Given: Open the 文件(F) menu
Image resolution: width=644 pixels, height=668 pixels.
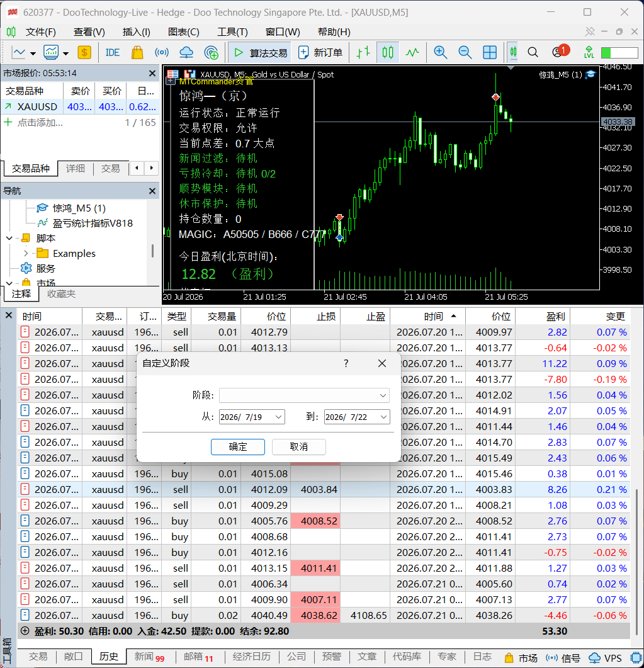Looking at the screenshot, I should [40, 32].
